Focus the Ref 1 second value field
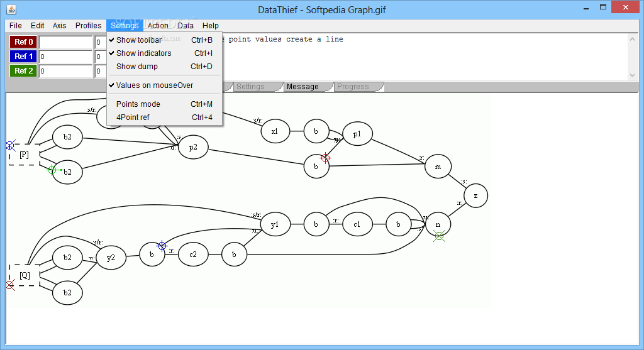The image size is (644, 350). click(x=101, y=56)
